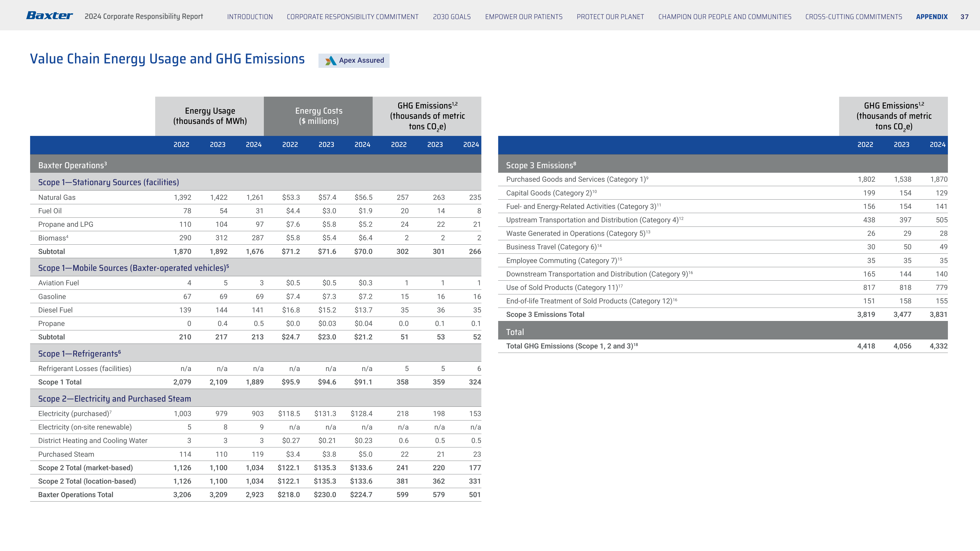
Task: Open the Introduction section
Action: (x=250, y=17)
